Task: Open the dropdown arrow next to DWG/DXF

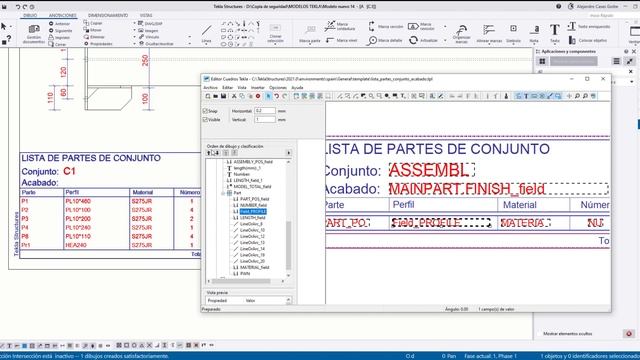Action: [x=134, y=24]
